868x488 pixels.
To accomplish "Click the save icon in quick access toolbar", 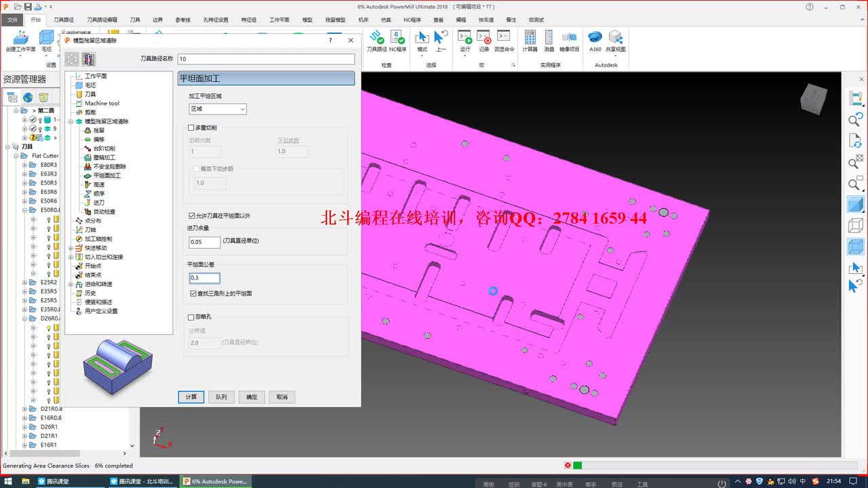I will (28, 7).
